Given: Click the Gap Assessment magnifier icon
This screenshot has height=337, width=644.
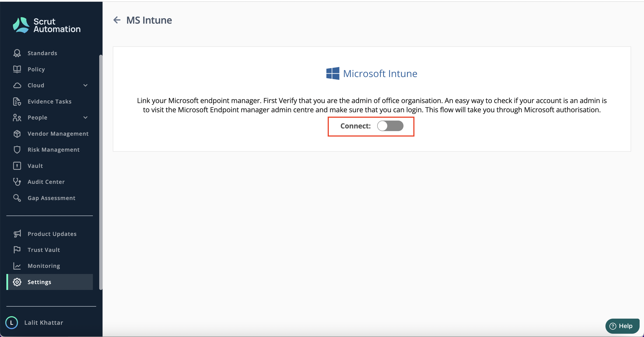Looking at the screenshot, I should click(17, 198).
